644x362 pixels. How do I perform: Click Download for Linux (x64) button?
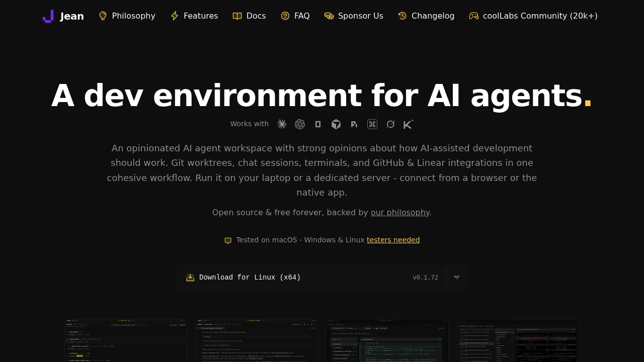pos(312,278)
